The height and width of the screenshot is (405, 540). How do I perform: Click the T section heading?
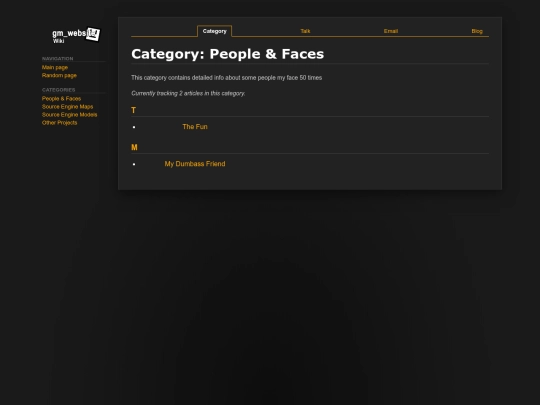pyautogui.click(x=134, y=110)
